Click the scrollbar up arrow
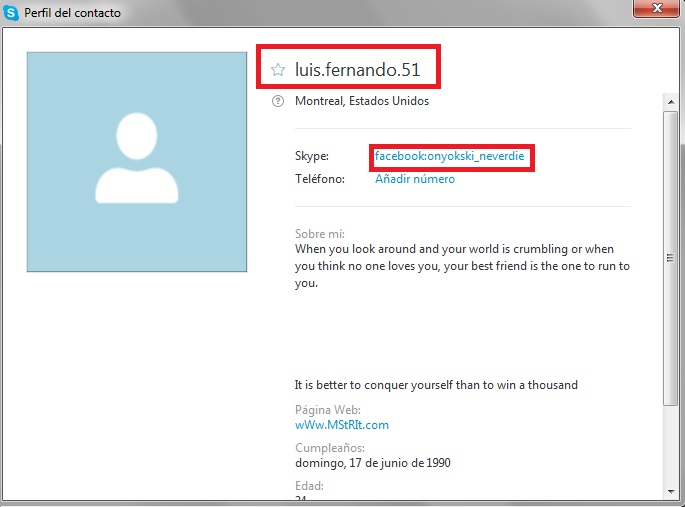Image resolution: width=685 pixels, height=507 pixels. (x=671, y=102)
